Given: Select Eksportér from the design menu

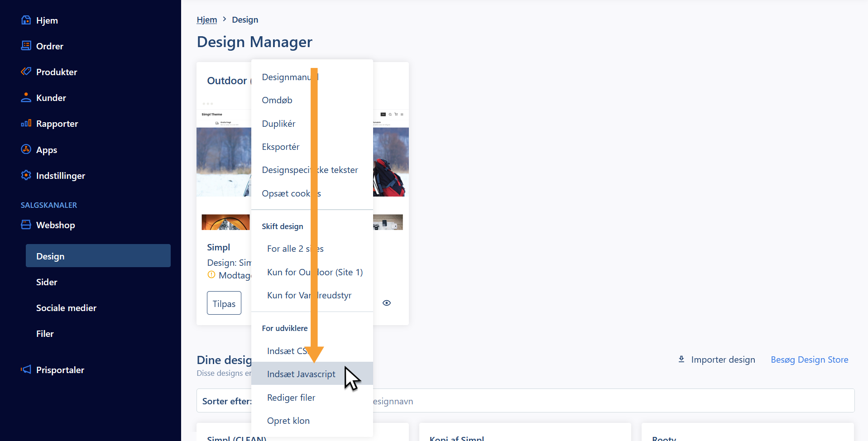Looking at the screenshot, I should click(280, 147).
